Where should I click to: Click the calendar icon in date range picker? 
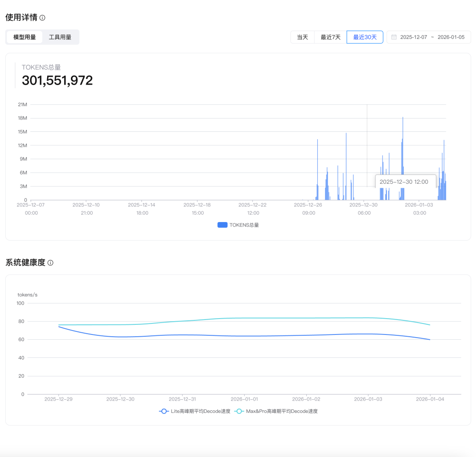coord(394,37)
